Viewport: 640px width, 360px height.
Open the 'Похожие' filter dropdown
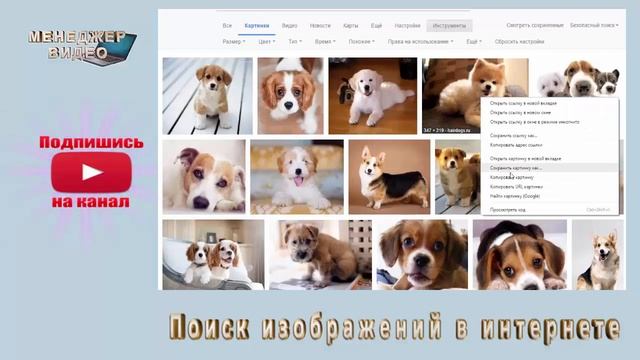coord(361,42)
